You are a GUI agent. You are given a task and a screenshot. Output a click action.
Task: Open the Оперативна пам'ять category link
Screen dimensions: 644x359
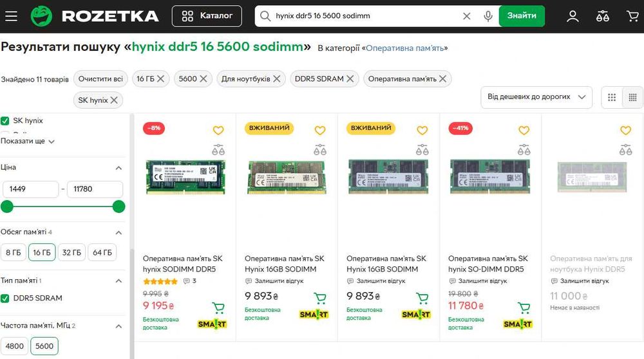tap(405, 48)
